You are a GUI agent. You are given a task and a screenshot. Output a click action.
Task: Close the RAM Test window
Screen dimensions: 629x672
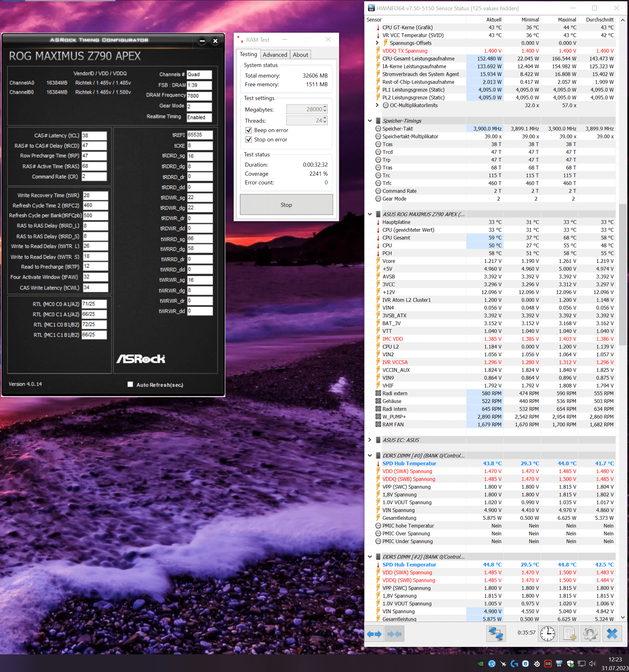coord(328,39)
